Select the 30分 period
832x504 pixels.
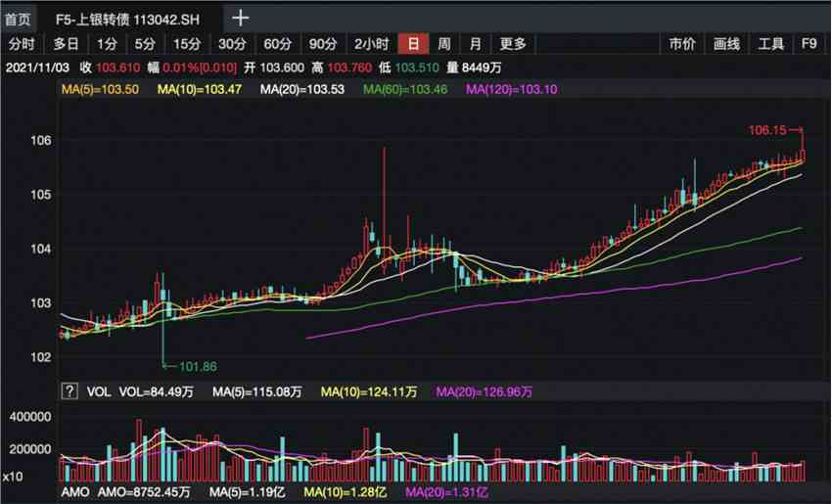pos(232,44)
